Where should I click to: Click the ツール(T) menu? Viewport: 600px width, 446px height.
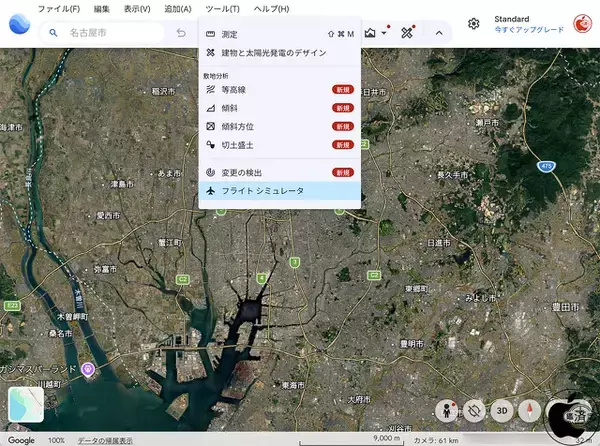(x=222, y=9)
